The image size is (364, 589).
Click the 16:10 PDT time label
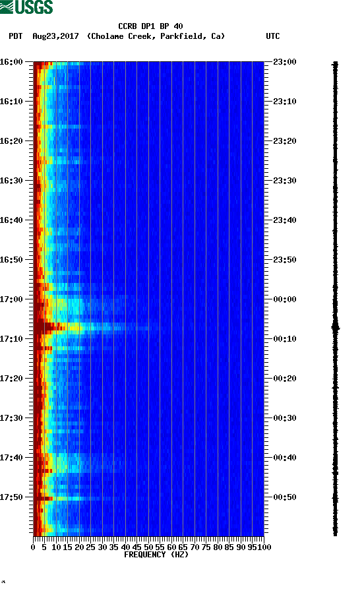(11, 102)
